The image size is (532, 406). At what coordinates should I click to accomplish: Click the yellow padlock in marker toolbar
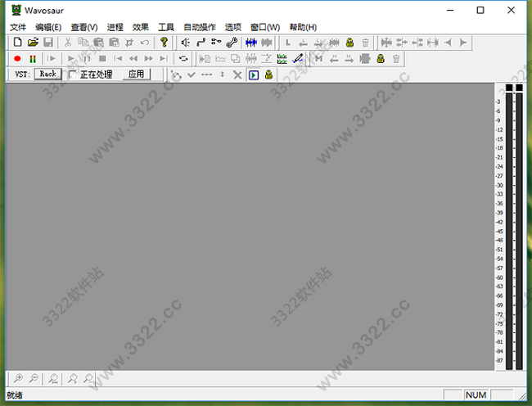pos(381,59)
